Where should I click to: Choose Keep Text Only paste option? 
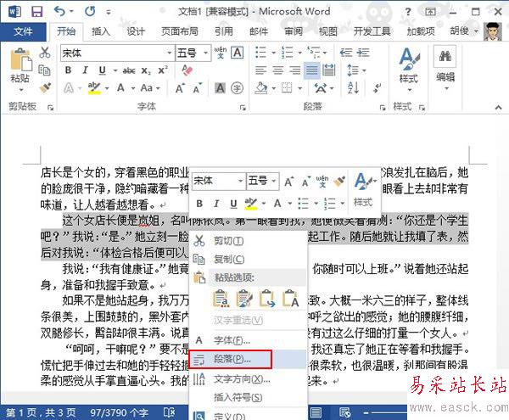pyautogui.click(x=290, y=299)
